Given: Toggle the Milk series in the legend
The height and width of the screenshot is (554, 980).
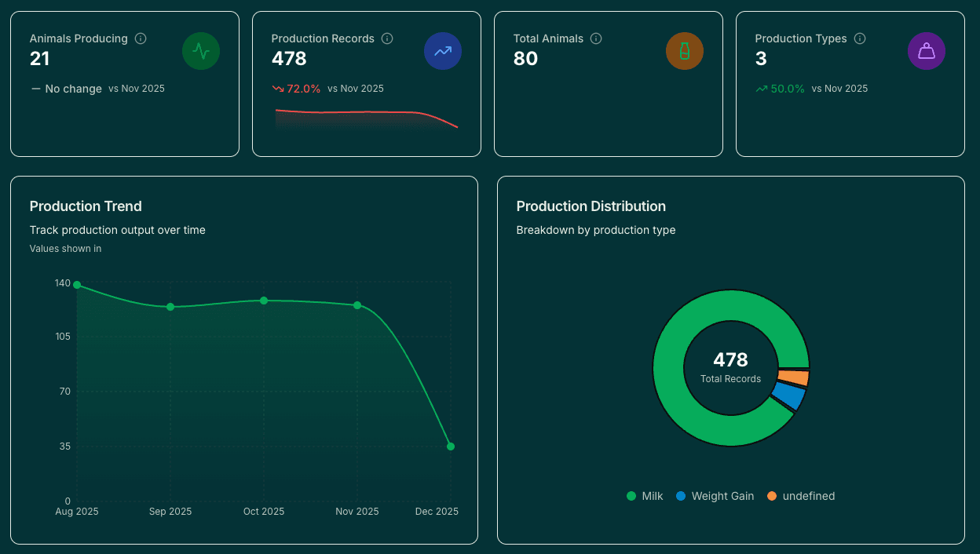Looking at the screenshot, I should [x=645, y=496].
